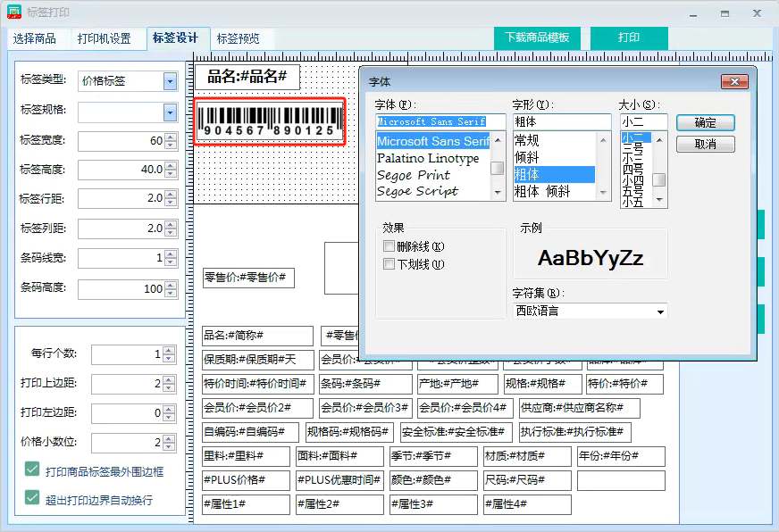
Task: Toggle the 下划线 underline checkbox
Action: click(389, 264)
